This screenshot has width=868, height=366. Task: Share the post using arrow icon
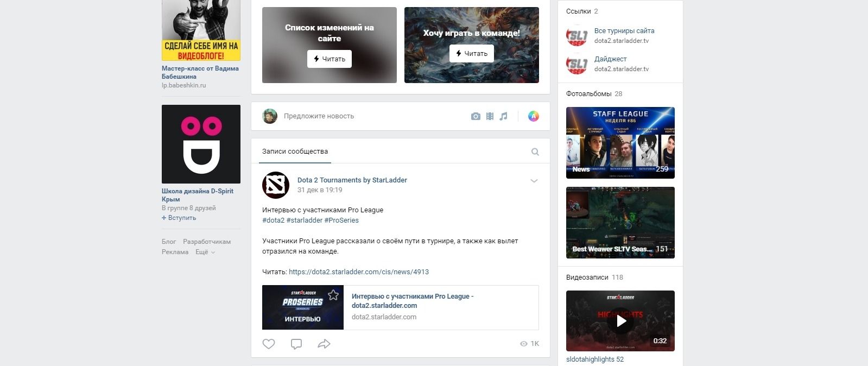click(324, 344)
